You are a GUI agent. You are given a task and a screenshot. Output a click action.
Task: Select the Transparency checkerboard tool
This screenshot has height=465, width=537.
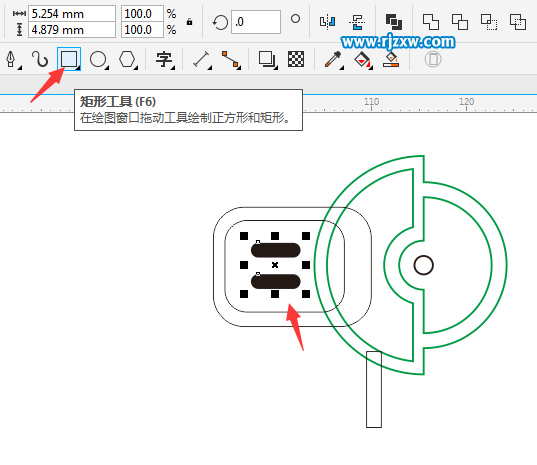(x=296, y=59)
